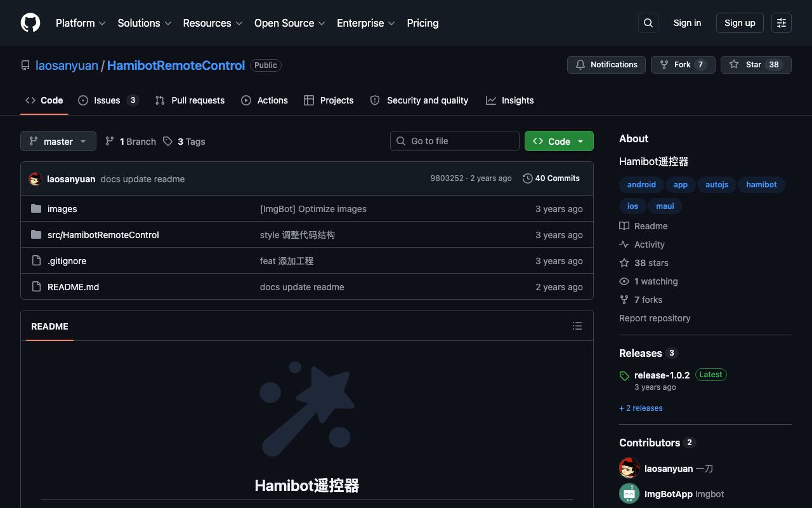
Task: Switch to the Projects tab
Action: [329, 100]
